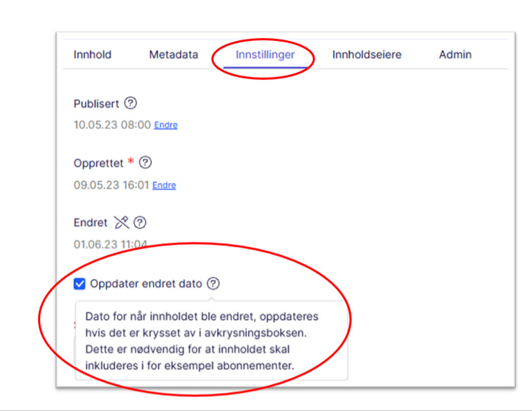
Task: Go to the Innholdseiere tab
Action: pyautogui.click(x=367, y=55)
